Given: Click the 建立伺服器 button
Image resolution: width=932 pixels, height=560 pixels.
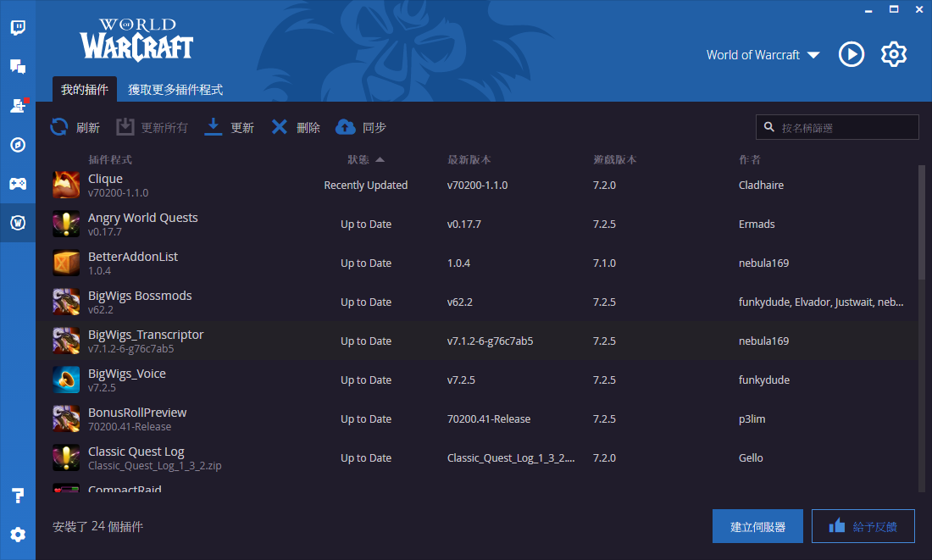Looking at the screenshot, I should click(757, 526).
